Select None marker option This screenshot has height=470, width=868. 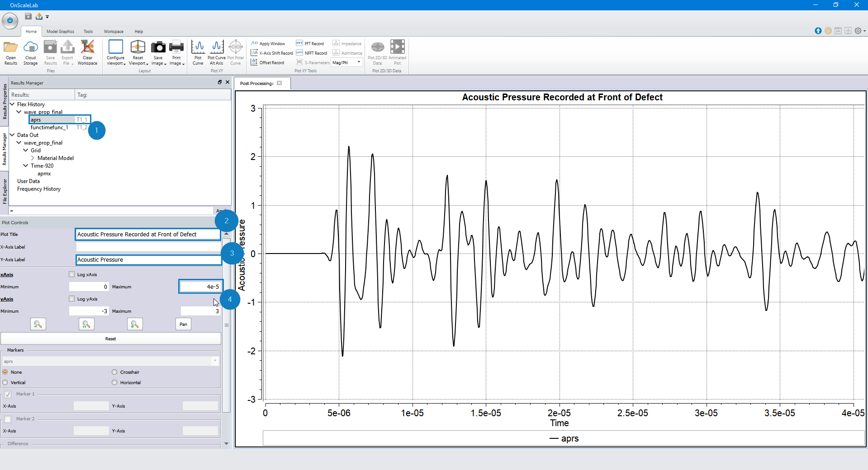point(5,372)
